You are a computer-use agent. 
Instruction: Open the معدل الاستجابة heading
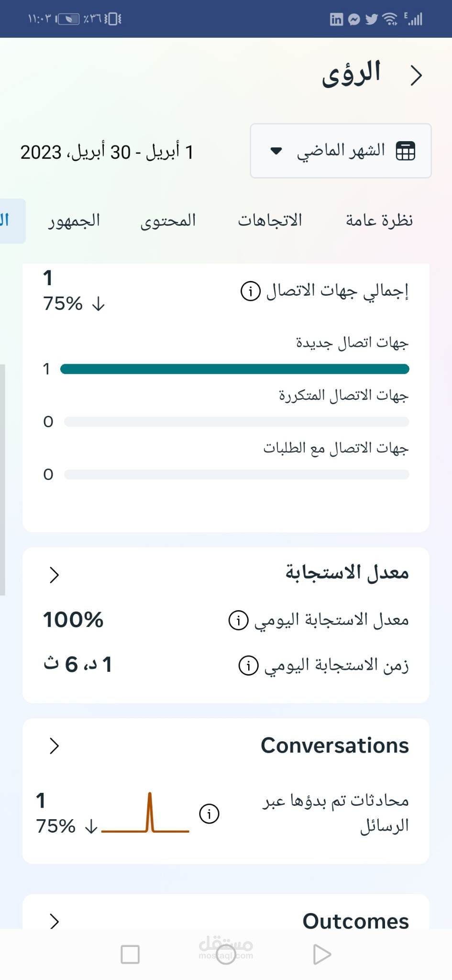tap(347, 573)
